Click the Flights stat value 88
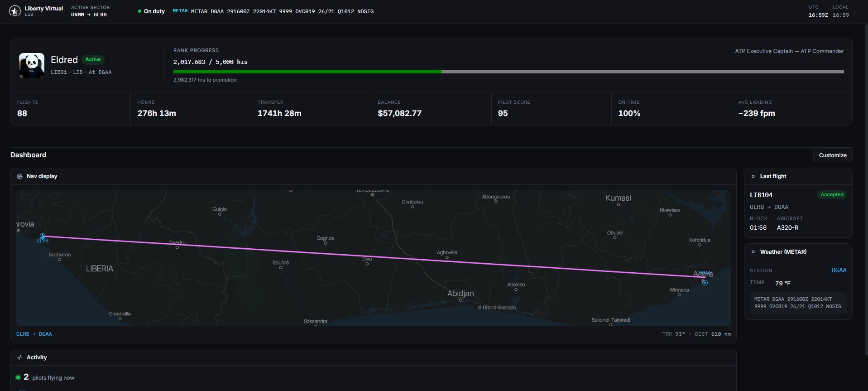Image resolution: width=868 pixels, height=391 pixels. (x=22, y=113)
